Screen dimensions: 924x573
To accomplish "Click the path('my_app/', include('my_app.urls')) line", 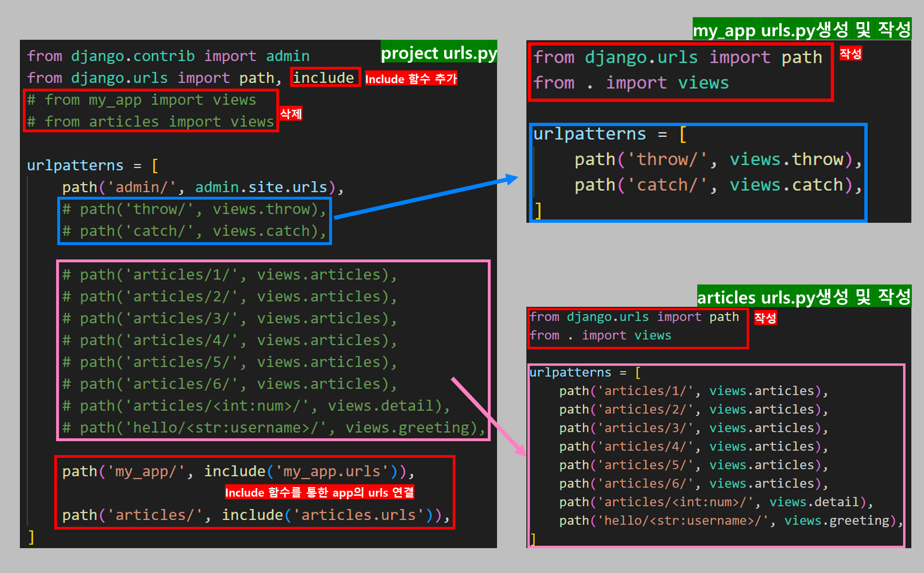I will [x=238, y=471].
